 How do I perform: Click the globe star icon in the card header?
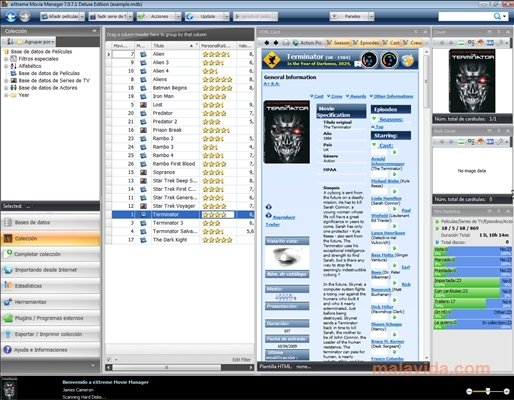pos(408,60)
